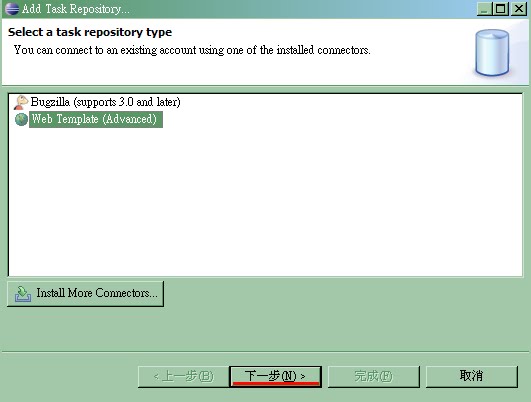Click the download icon on Install More Connectors
This screenshot has width=531, height=402.
click(x=23, y=294)
